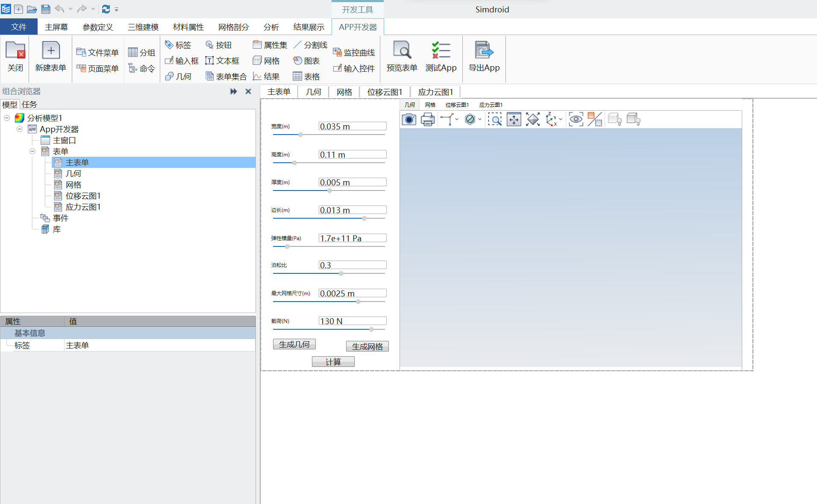The height and width of the screenshot is (504, 817).
Task: Click the refresh icon in title bar
Action: pyautogui.click(x=106, y=9)
